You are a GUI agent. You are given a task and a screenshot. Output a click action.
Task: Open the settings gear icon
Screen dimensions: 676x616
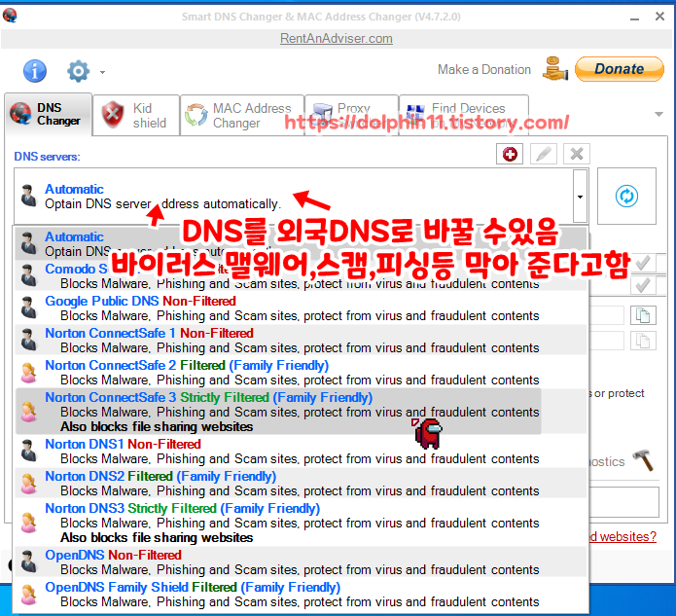pos(78,71)
